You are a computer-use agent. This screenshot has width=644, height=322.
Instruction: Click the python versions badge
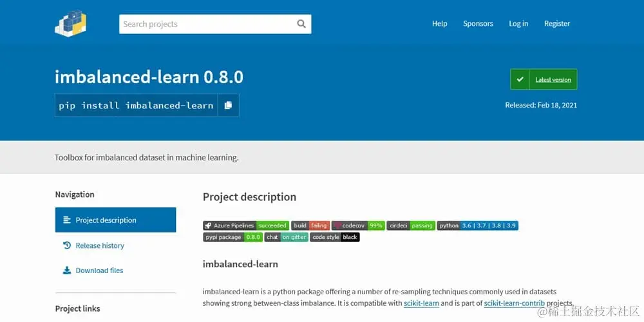click(x=478, y=225)
